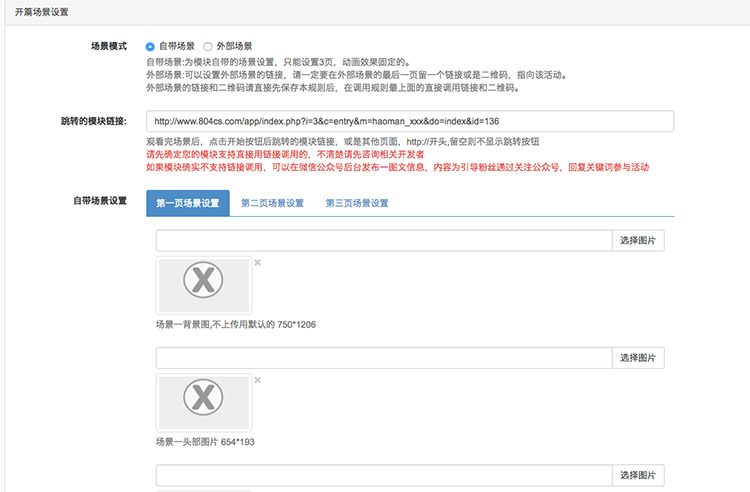Viewport: 750px width, 492px height.
Task: Click the background image path input field
Action: pos(384,241)
